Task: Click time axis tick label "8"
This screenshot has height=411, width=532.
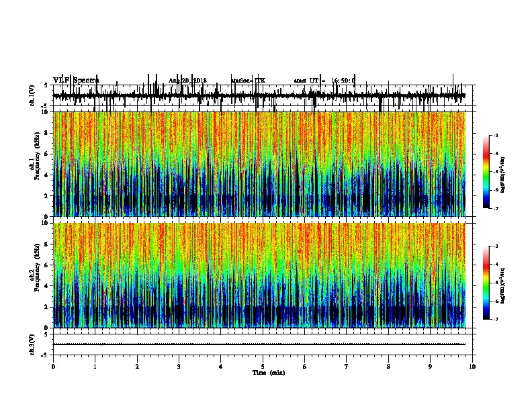Action: click(x=388, y=367)
